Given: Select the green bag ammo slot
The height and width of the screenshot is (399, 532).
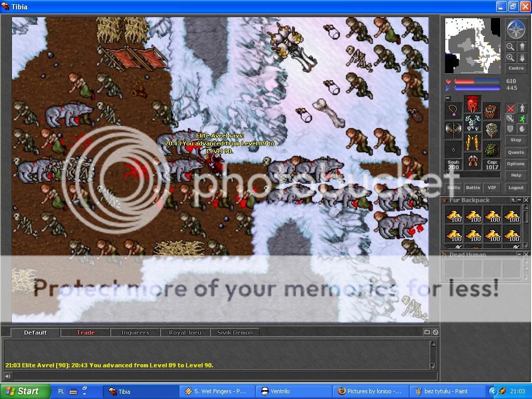Looking at the screenshot, I should point(491,149).
